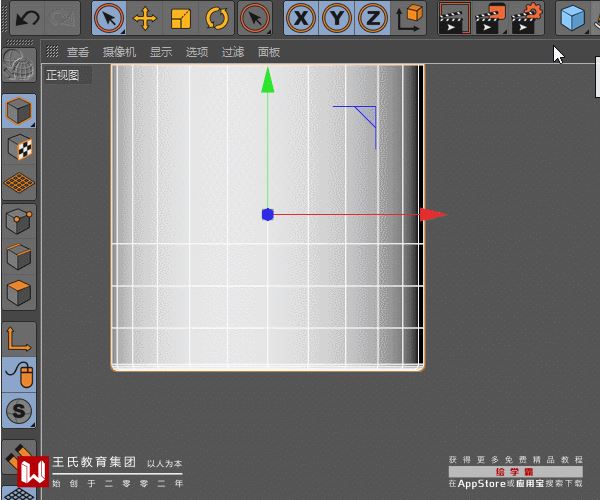This screenshot has width=600, height=500.
Task: Switch to Polygons mode
Action: click(x=19, y=293)
